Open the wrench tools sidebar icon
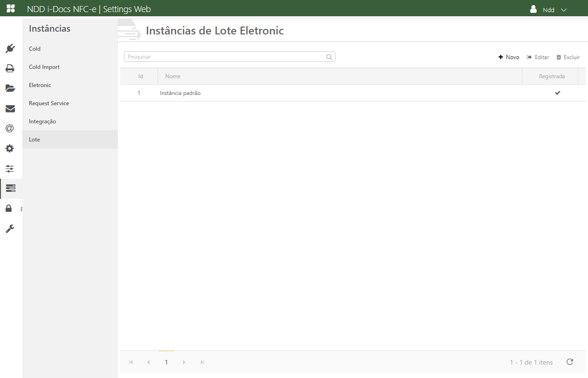 (x=10, y=229)
